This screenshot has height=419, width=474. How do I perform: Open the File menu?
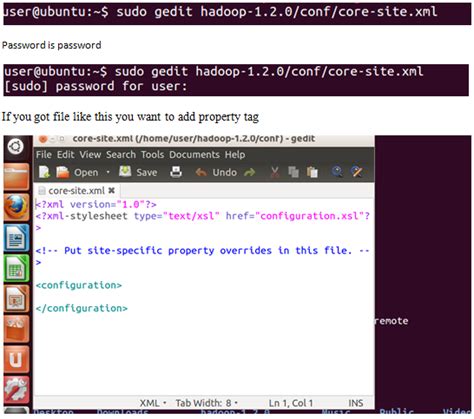coord(44,155)
